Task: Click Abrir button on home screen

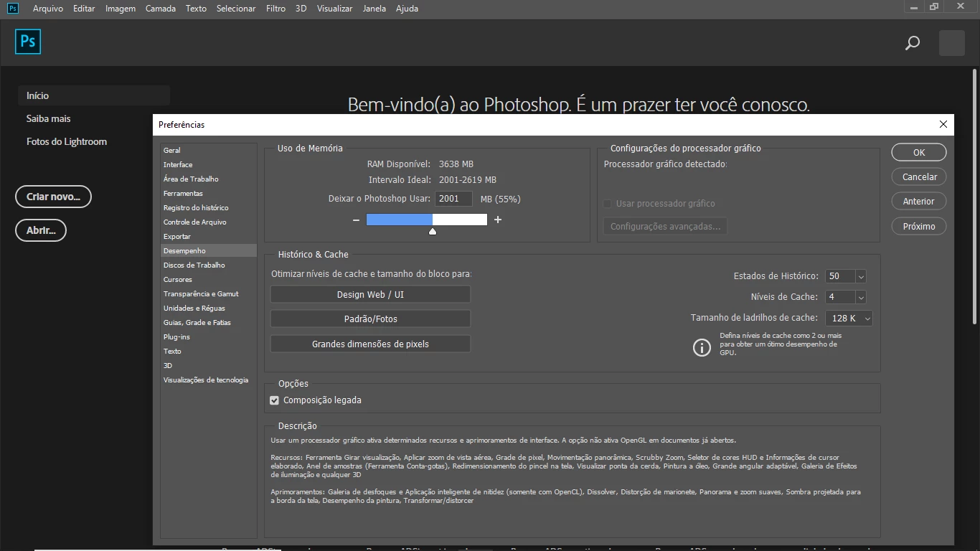Action: 41,230
